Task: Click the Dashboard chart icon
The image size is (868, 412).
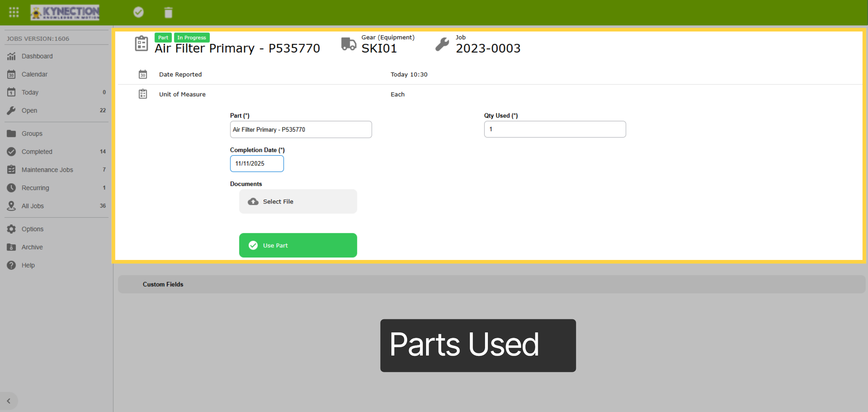Action: 12,56
